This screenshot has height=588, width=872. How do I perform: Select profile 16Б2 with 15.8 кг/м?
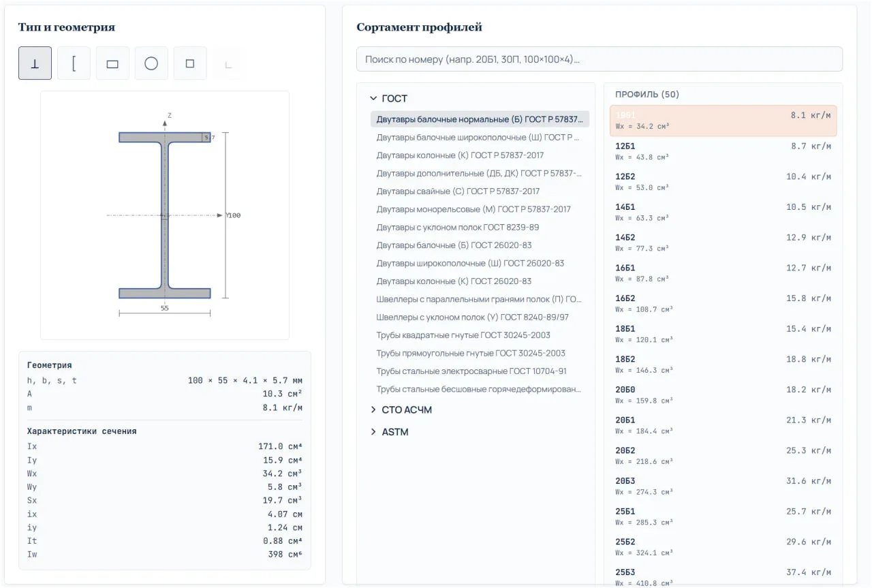coord(723,303)
